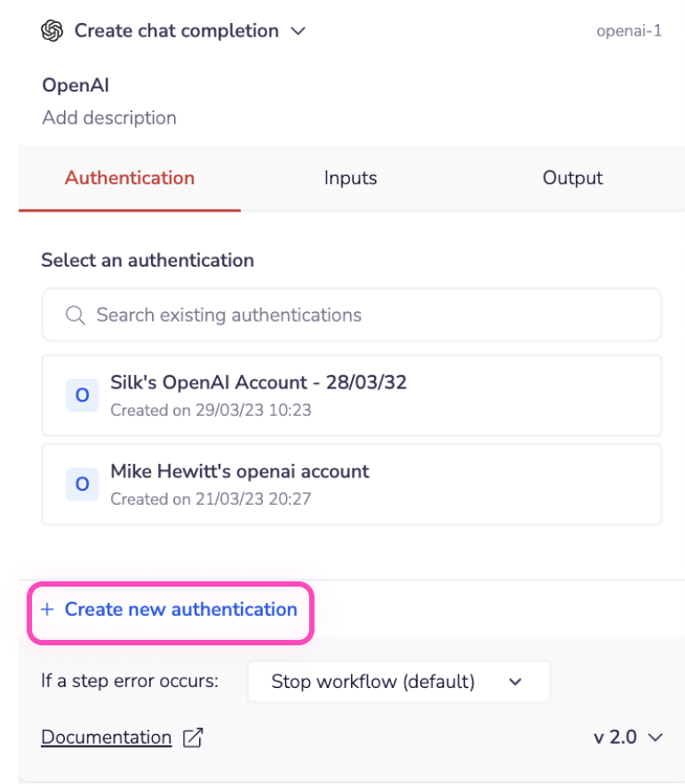The height and width of the screenshot is (784, 685).
Task: Open the step error handling dropdown
Action: coord(398,681)
